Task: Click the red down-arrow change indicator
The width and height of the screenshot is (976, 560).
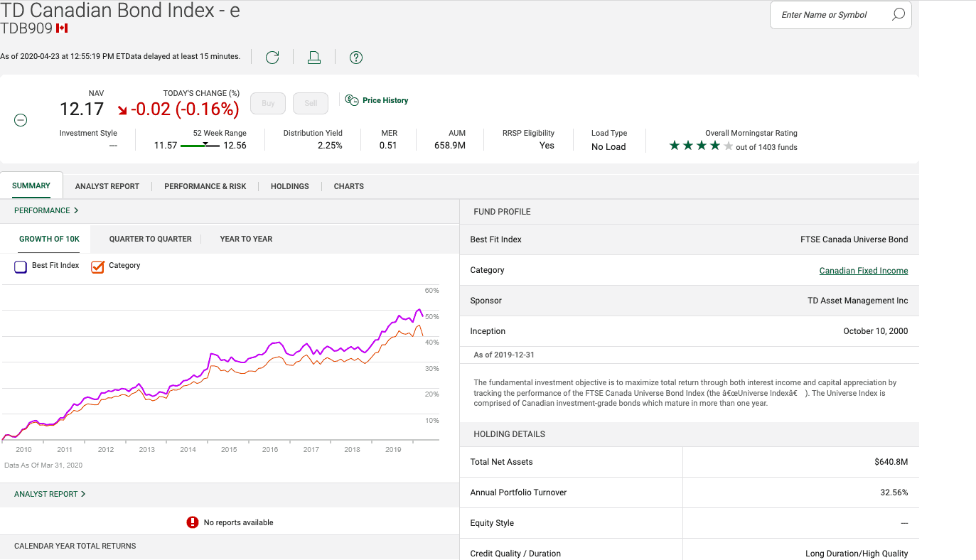Action: tap(122, 110)
